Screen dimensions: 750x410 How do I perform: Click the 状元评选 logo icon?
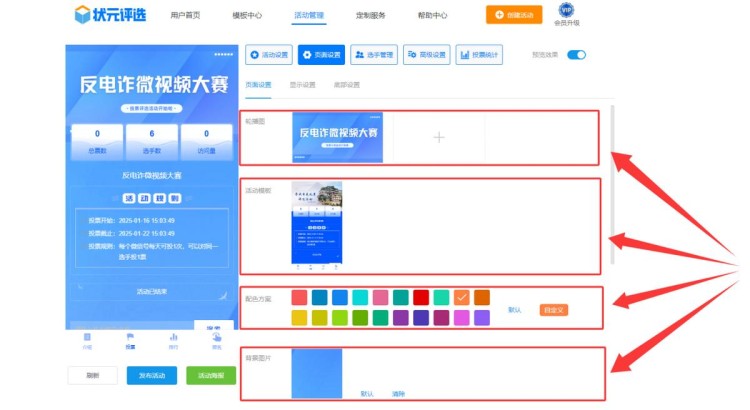click(x=82, y=15)
